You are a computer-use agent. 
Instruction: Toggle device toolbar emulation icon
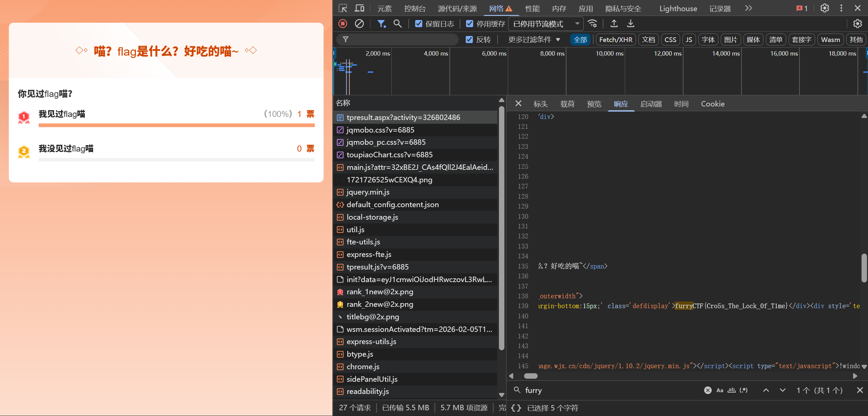point(360,8)
